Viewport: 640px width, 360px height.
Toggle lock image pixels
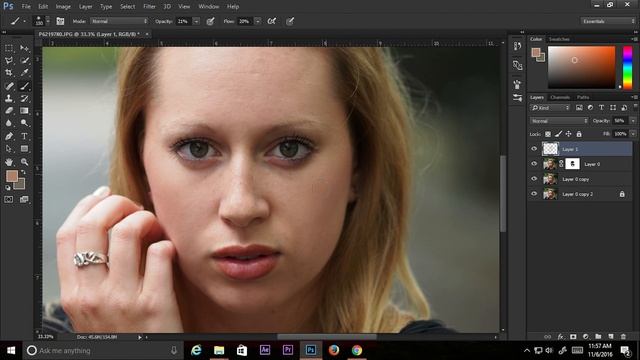pyautogui.click(x=558, y=134)
